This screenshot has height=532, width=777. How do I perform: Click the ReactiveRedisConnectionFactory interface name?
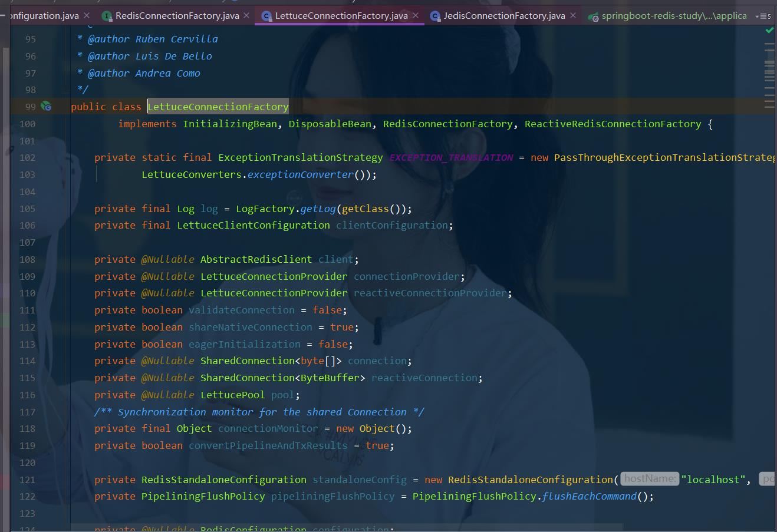point(613,124)
